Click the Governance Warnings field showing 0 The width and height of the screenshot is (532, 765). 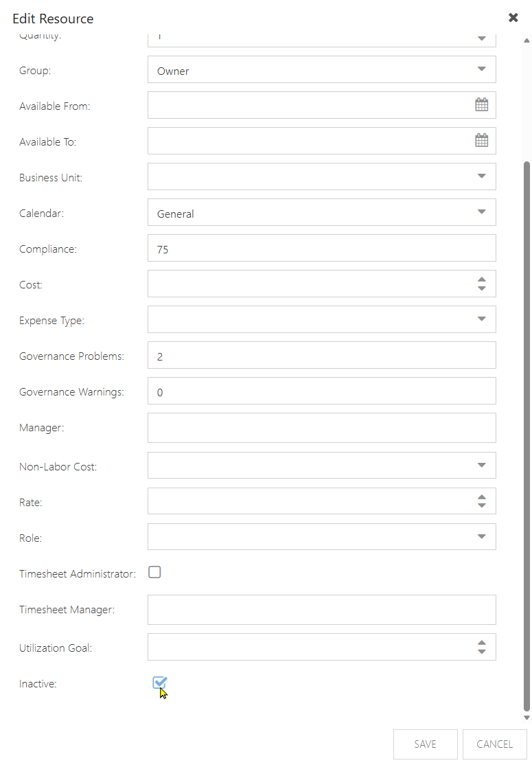tap(322, 391)
